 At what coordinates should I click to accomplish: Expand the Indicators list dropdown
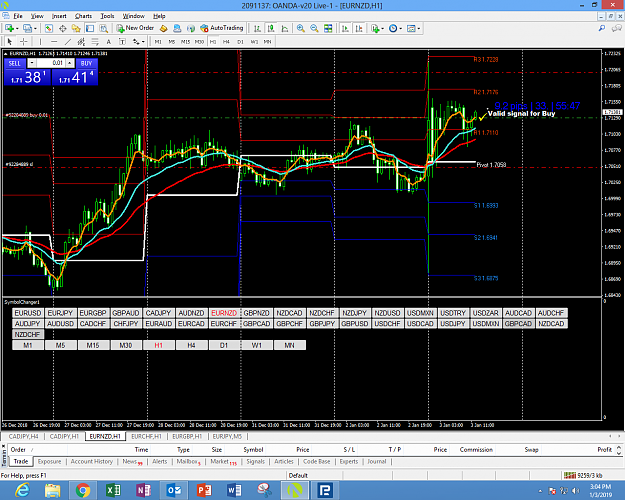tap(382, 29)
